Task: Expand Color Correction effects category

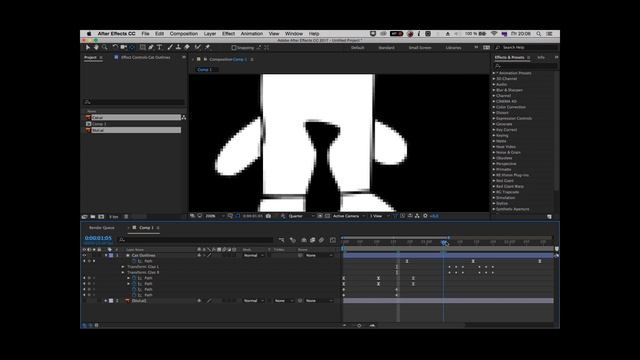Action: coord(494,107)
